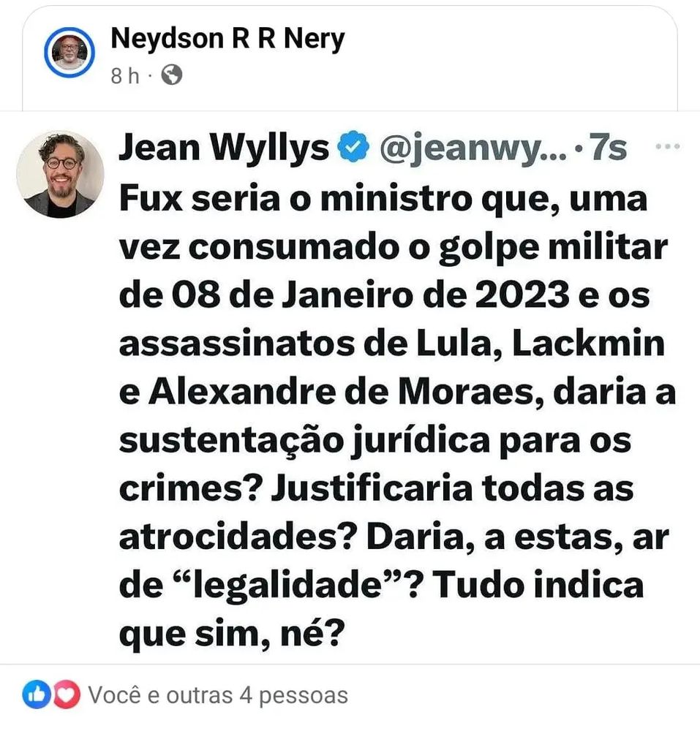The image size is (700, 731).
Task: Open Jean Wyllys's avatar photo
Action: point(60,175)
